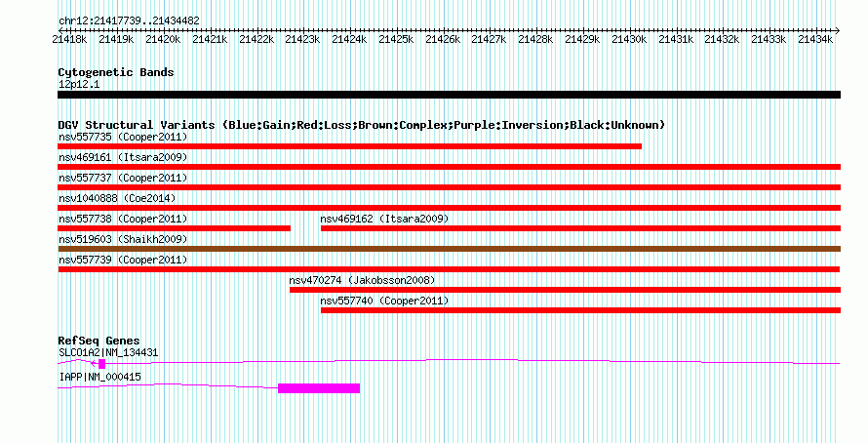This screenshot has width=868, height=443.
Task: Open variant nsv557739 (Cooper2011) label
Action: [x=123, y=261]
